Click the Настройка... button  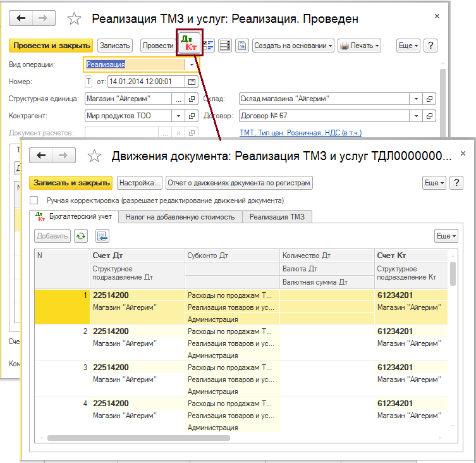pos(140,182)
